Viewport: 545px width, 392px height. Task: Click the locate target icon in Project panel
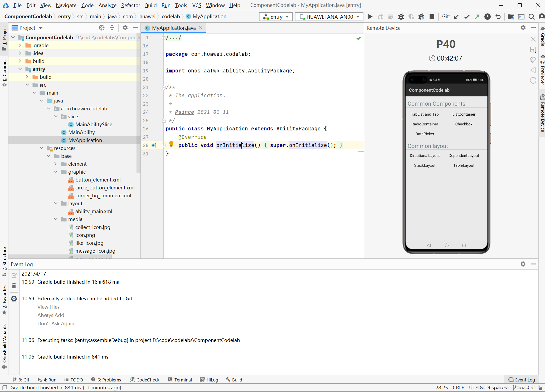click(x=102, y=28)
